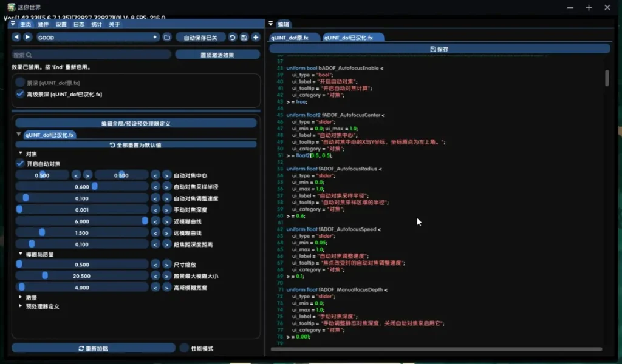622x364 pixels.
Task: Click the 散景最大模糊大小 slider
Action: click(81, 276)
